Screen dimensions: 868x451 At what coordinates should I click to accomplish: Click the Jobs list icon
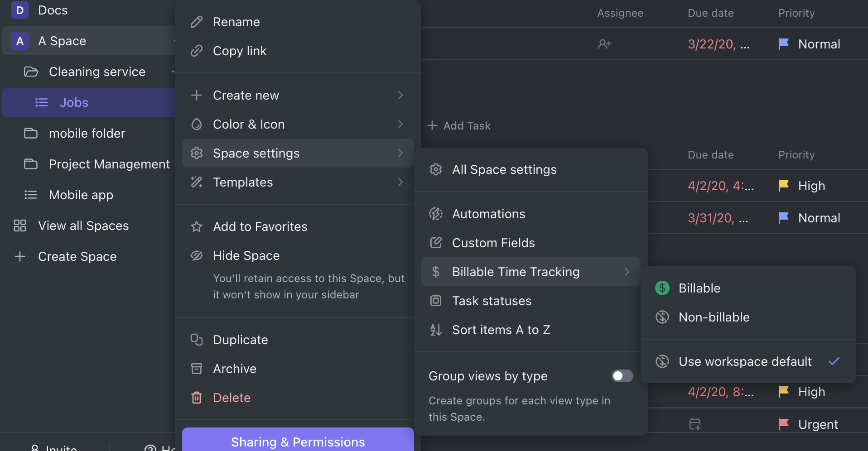click(42, 102)
